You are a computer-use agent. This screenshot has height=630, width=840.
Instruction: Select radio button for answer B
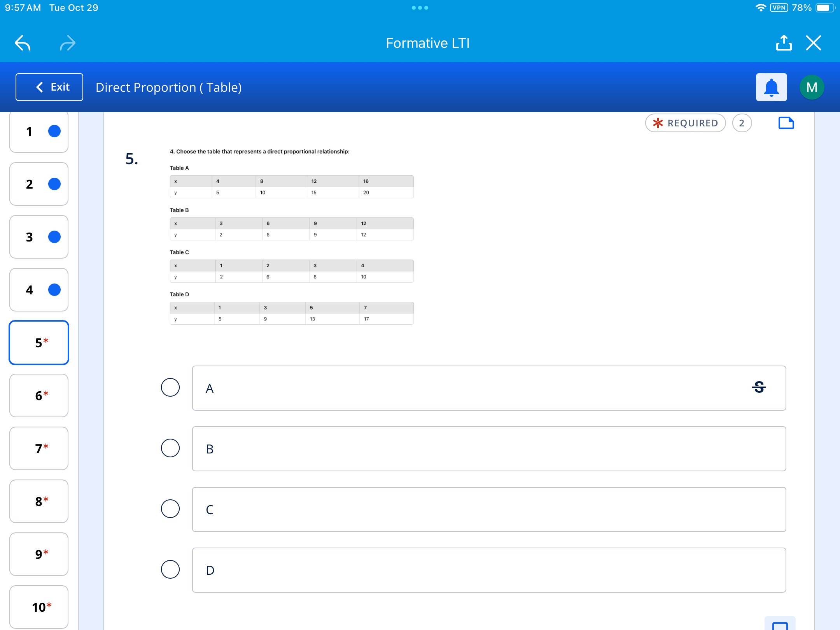tap(170, 448)
